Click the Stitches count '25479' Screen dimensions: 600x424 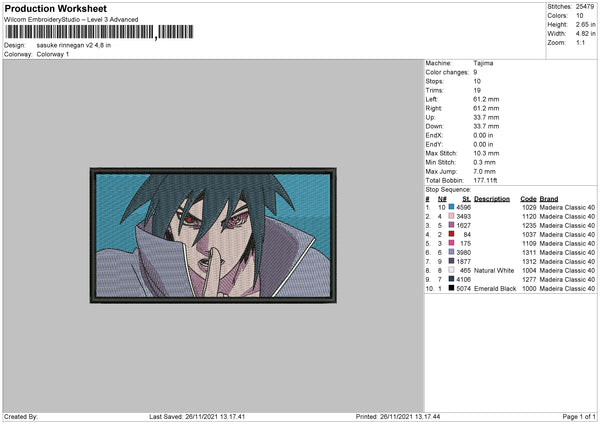(x=585, y=7)
